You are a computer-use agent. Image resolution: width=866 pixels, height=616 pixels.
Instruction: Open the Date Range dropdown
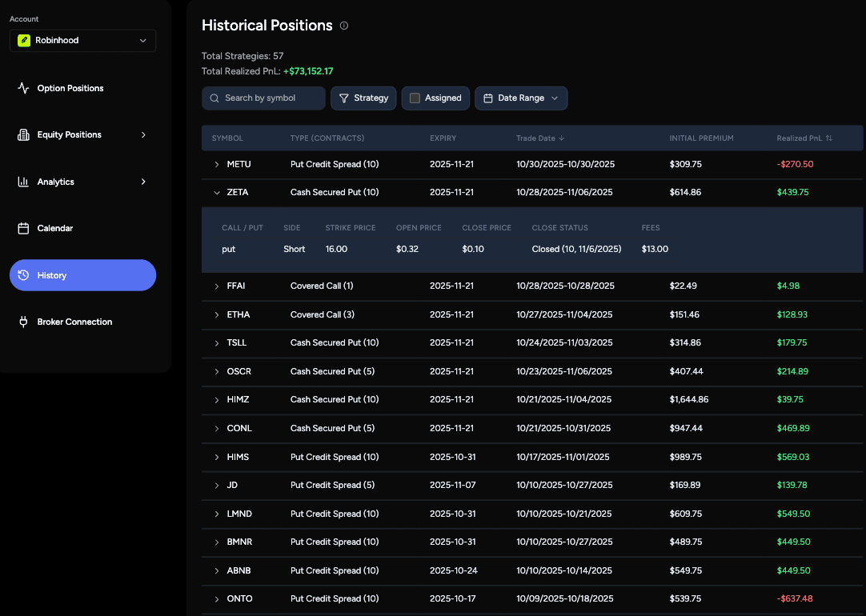pyautogui.click(x=521, y=98)
